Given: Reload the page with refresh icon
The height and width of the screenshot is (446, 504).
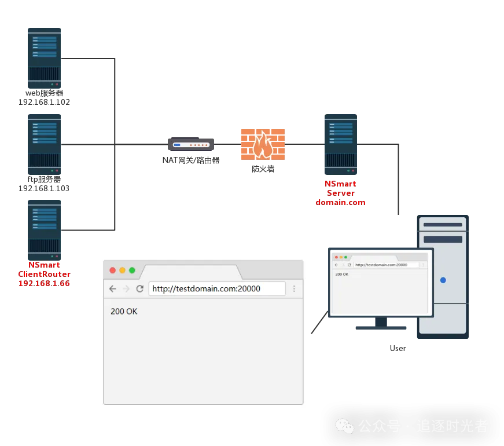Looking at the screenshot, I should coord(140,288).
